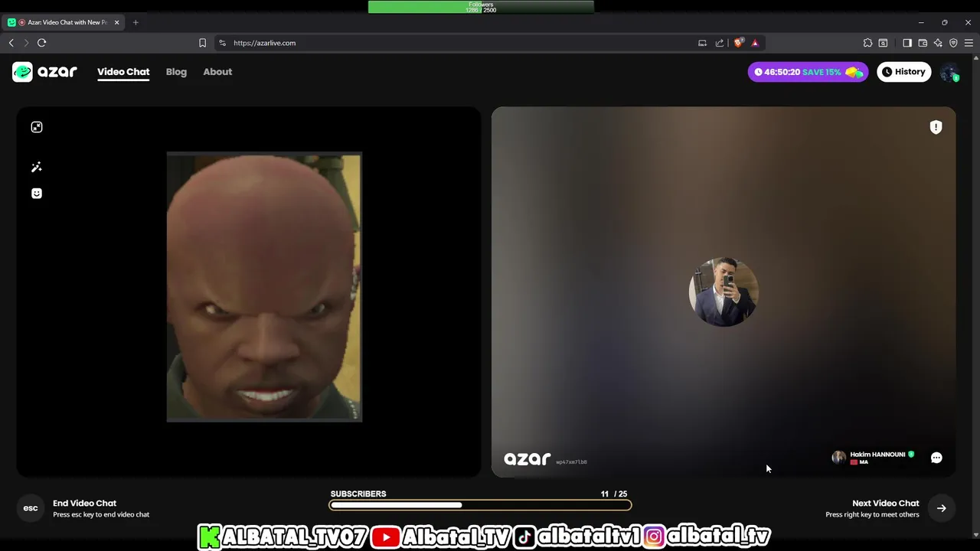Click the SAVE 15% gems offer button
The width and height of the screenshot is (980, 551).
pos(808,72)
